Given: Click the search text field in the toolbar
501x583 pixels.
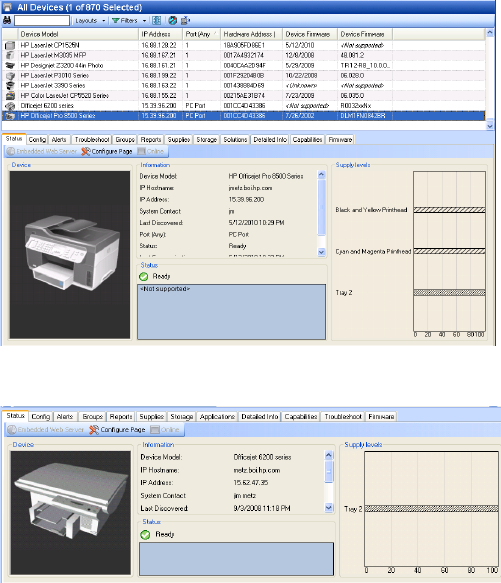Looking at the screenshot, I should pos(42,20).
